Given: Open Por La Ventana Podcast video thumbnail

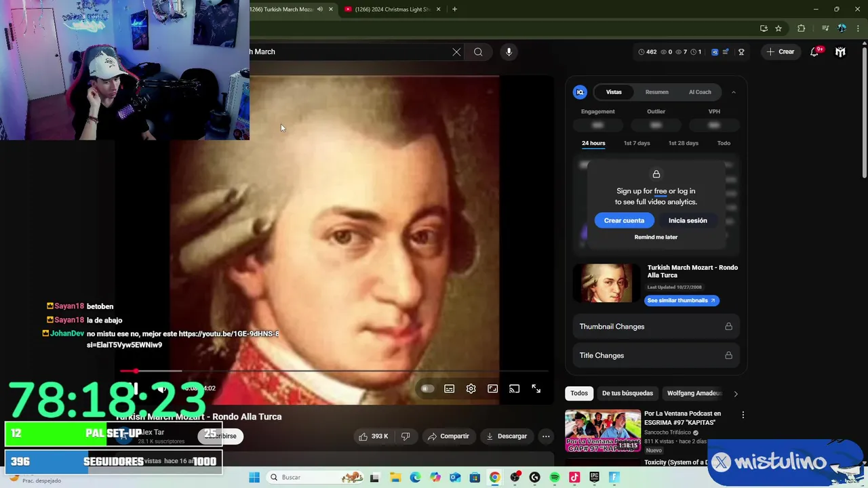Looking at the screenshot, I should pos(603,430).
